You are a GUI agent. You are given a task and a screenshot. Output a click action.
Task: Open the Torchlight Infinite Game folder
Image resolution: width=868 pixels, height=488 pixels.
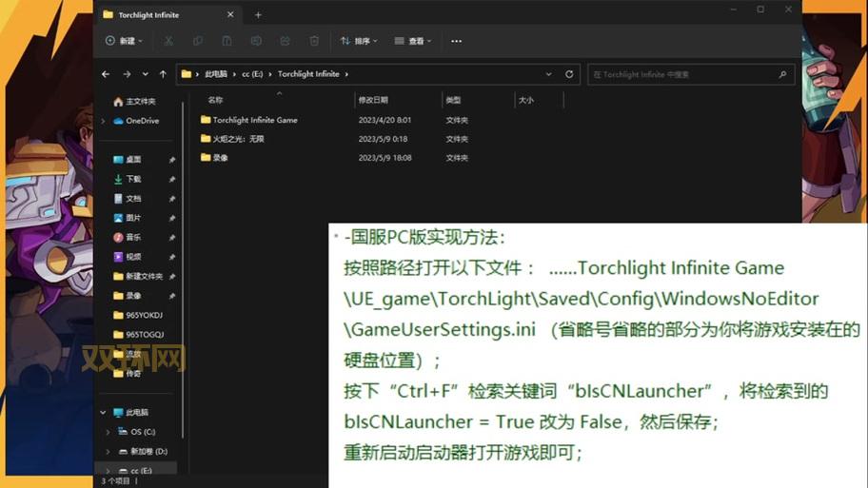tap(254, 120)
